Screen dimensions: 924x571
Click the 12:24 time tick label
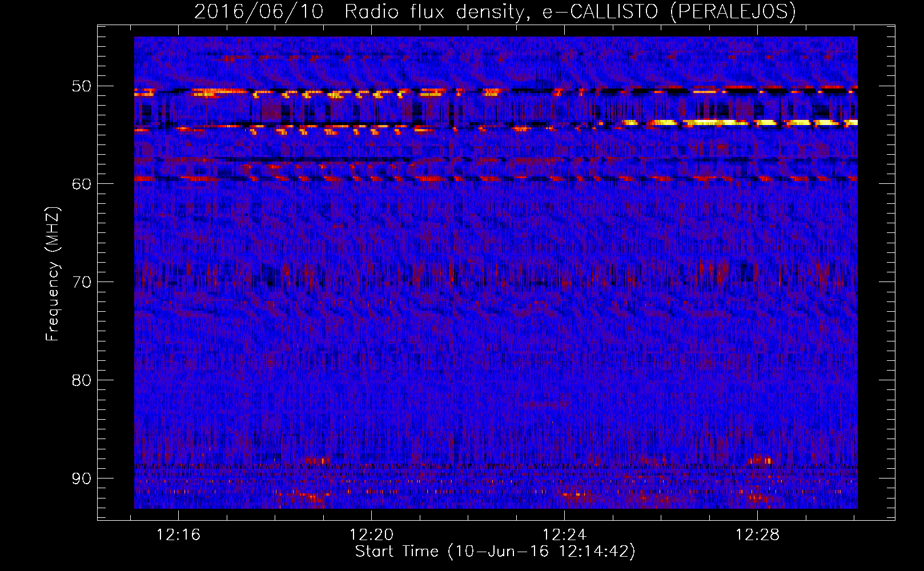(x=564, y=535)
